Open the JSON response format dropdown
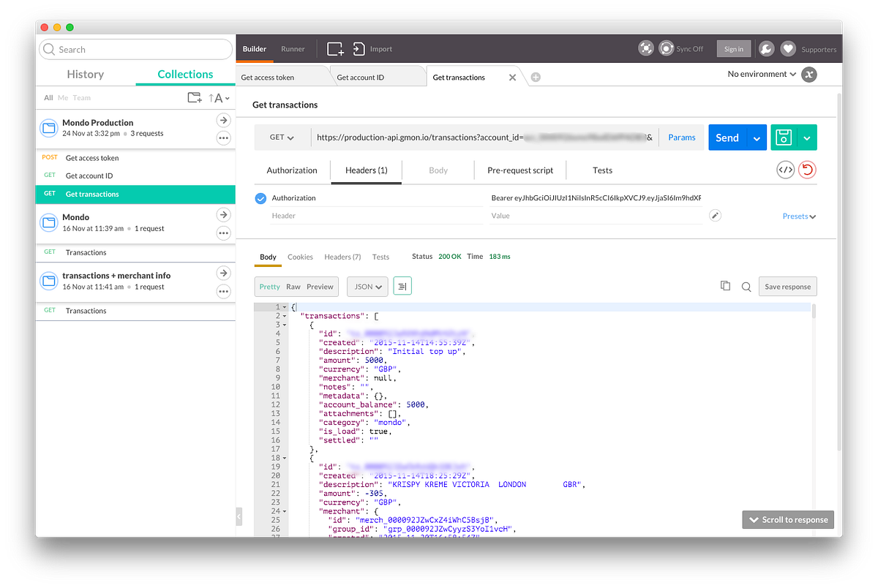The height and width of the screenshot is (588, 878). tap(367, 287)
